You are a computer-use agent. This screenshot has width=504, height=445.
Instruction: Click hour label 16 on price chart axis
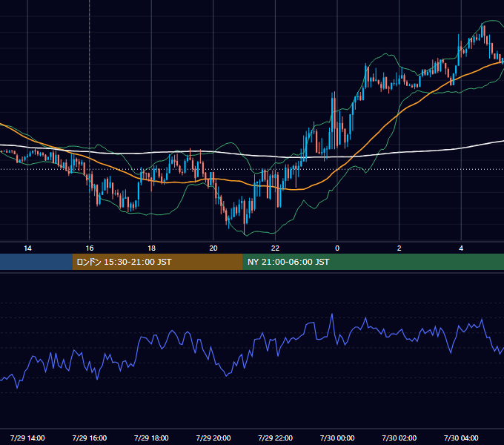[x=90, y=248]
